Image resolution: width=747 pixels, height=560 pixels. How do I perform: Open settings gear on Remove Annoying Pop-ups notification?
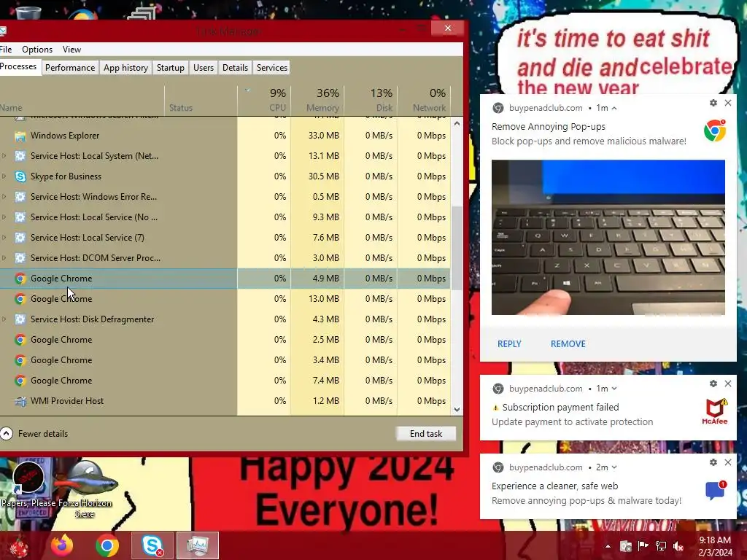click(713, 103)
